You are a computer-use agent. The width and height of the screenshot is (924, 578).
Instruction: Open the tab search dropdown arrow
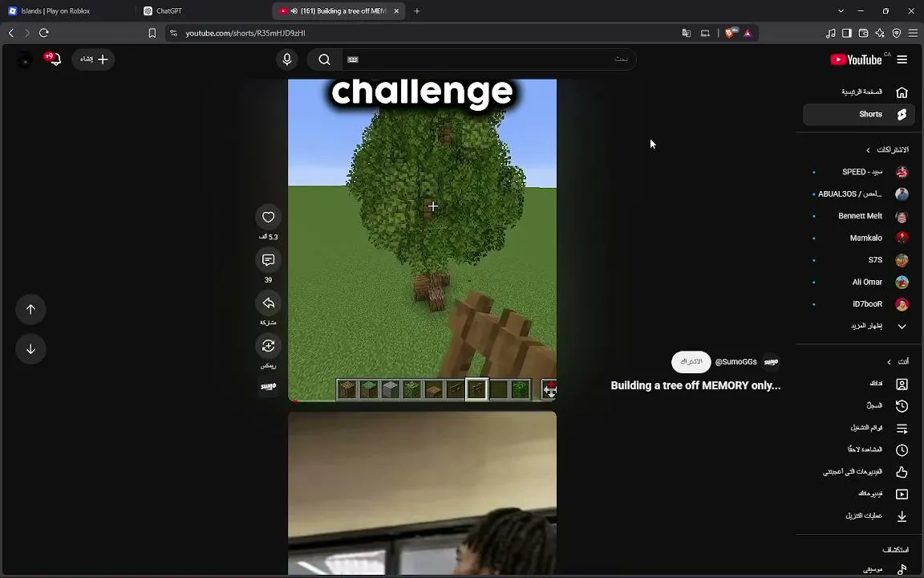(x=841, y=11)
